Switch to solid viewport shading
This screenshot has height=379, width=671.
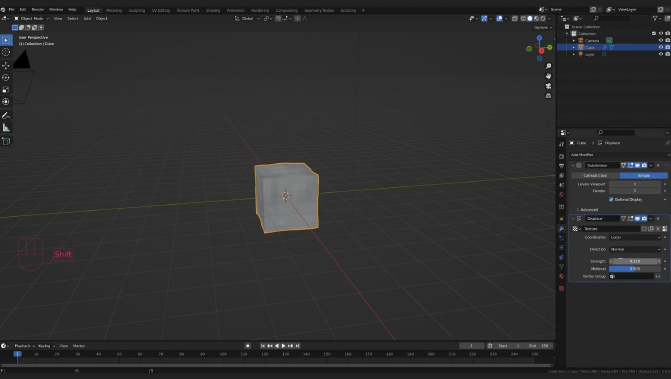530,18
